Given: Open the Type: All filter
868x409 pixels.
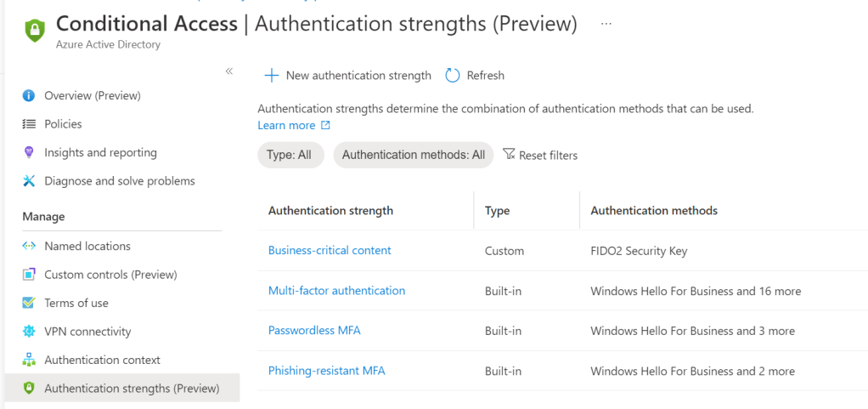Looking at the screenshot, I should pos(290,155).
